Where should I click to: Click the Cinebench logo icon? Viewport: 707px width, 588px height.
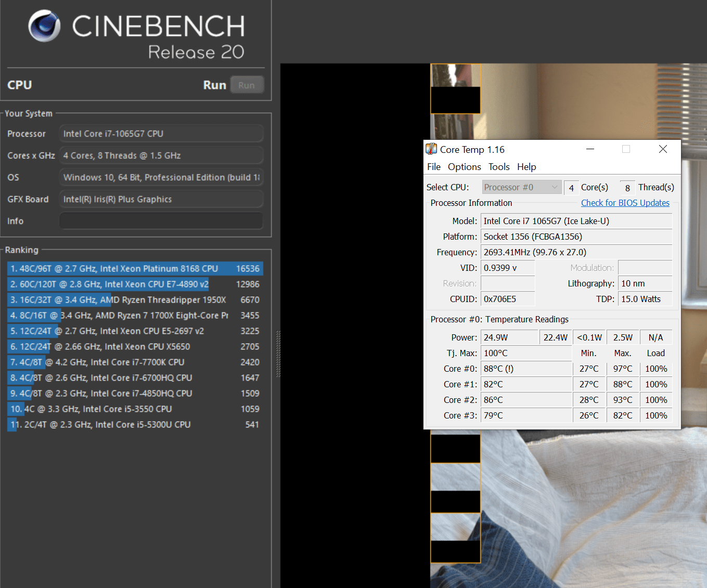pos(44,26)
